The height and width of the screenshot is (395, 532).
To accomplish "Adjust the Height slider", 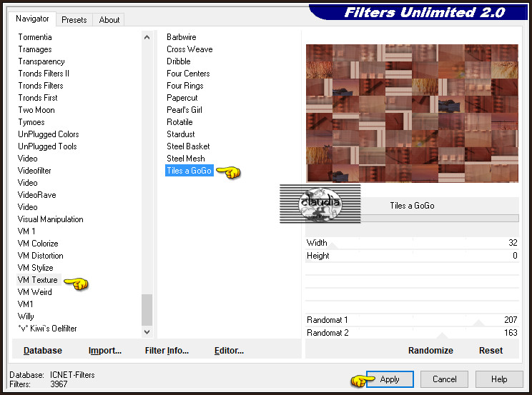I will tap(412, 256).
